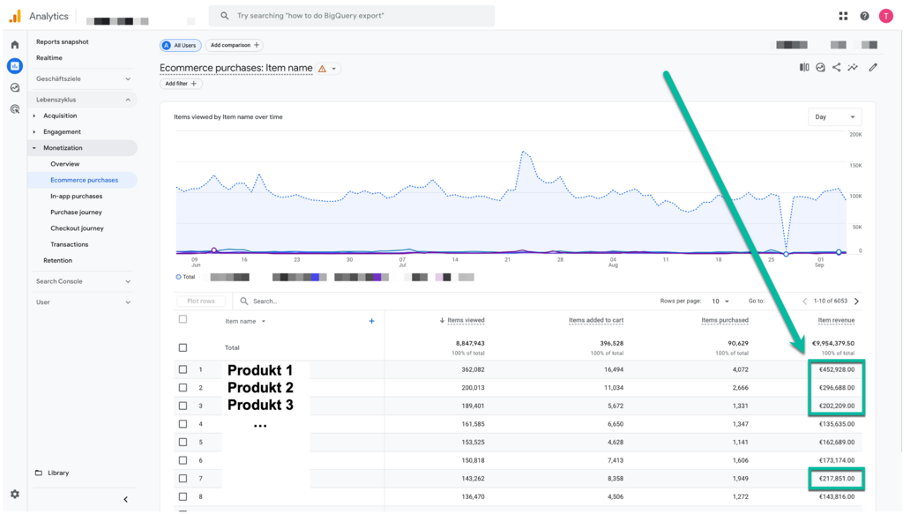Open the Rows per page dropdown

(x=720, y=301)
